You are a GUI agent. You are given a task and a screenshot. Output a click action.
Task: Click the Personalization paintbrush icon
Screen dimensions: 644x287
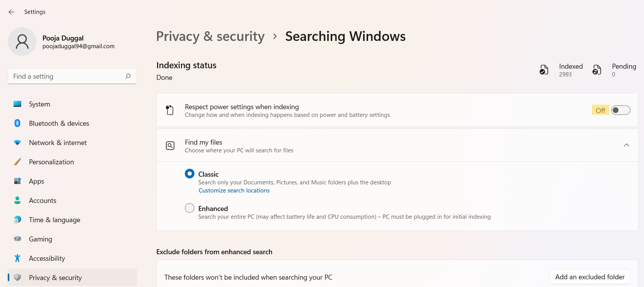click(17, 162)
